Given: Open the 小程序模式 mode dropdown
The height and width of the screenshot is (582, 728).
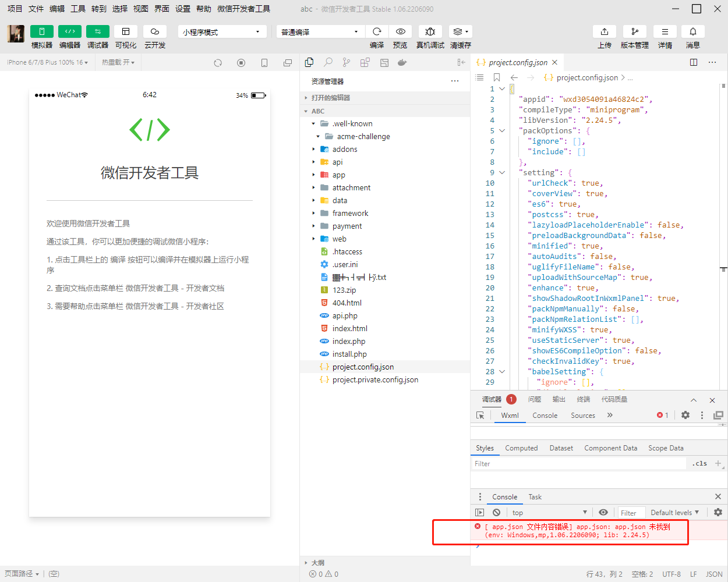Looking at the screenshot, I should [222, 31].
